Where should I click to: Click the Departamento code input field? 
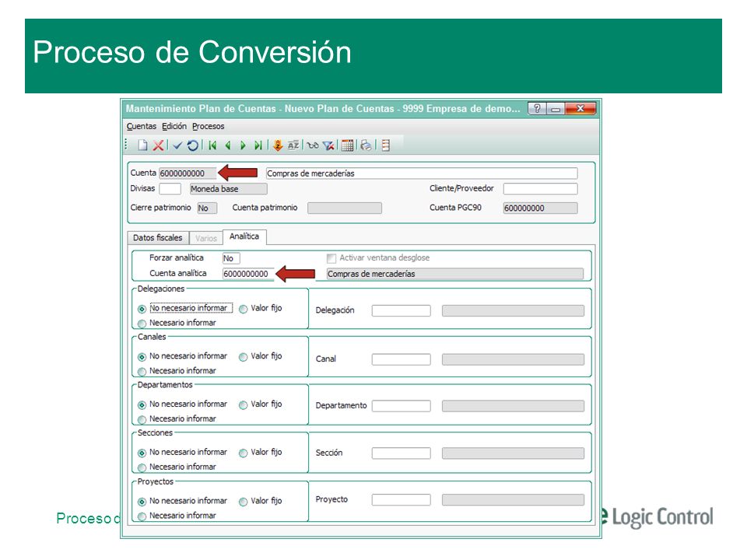point(402,406)
